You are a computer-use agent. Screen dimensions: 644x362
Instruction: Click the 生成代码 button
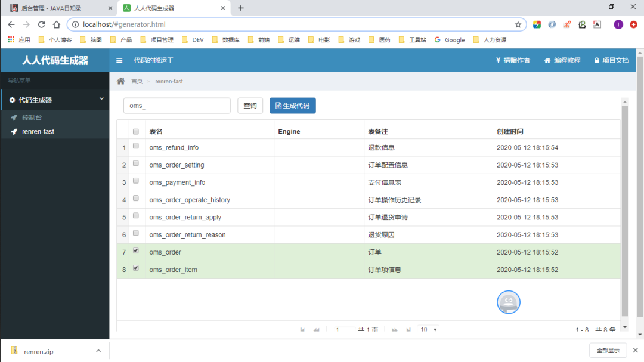click(x=292, y=106)
